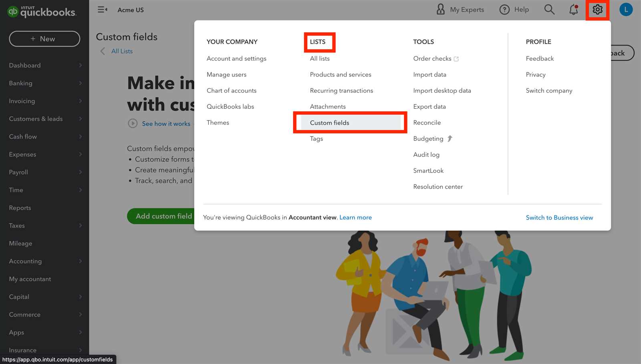This screenshot has height=364, width=641.
Task: Click the My Experts person icon
Action: pyautogui.click(x=440, y=10)
